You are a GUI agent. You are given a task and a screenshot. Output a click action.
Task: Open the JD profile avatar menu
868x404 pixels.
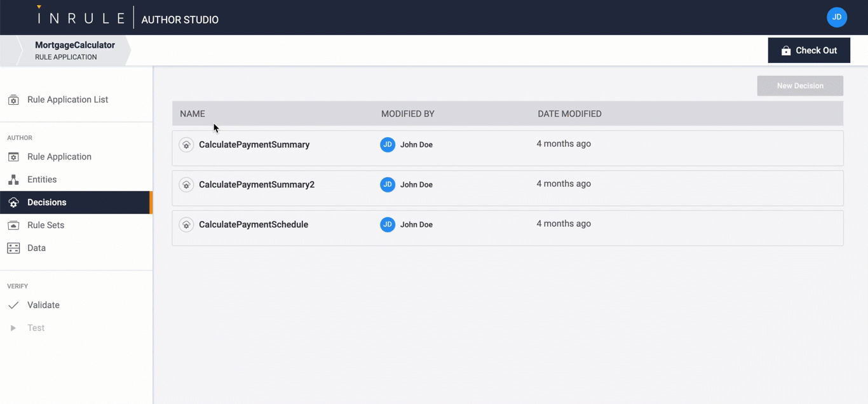pyautogui.click(x=837, y=17)
